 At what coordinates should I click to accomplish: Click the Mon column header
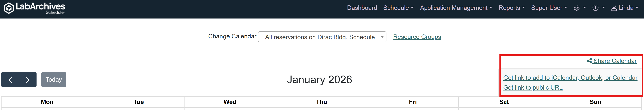click(x=47, y=102)
